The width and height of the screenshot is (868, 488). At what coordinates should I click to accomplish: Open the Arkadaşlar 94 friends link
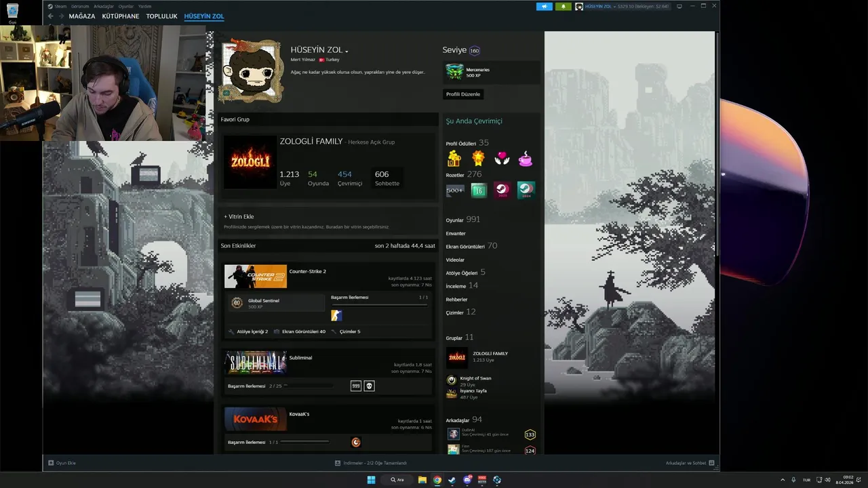[x=464, y=420]
